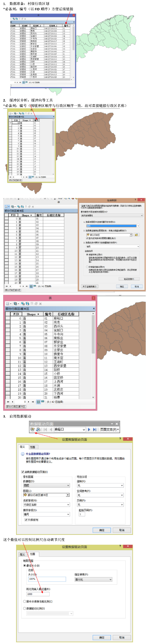Image resolution: width=148 pixels, height=644 pixels.
Task: Select 仅保留匹配记录 radio option
Action: point(87,267)
